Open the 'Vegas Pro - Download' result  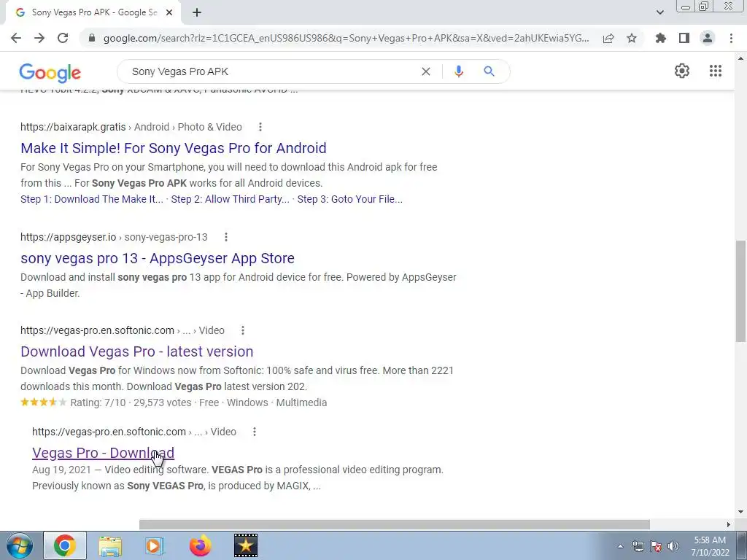(103, 453)
